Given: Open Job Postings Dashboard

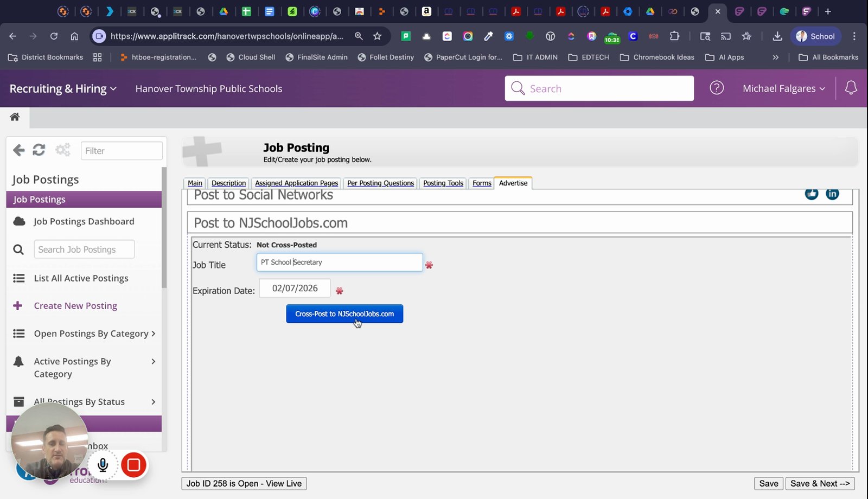Looking at the screenshot, I should pos(84,221).
